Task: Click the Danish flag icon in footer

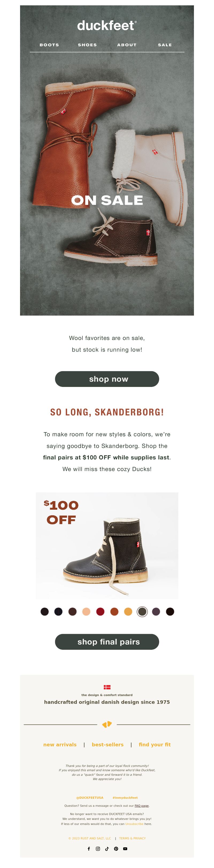Action: [107, 687]
